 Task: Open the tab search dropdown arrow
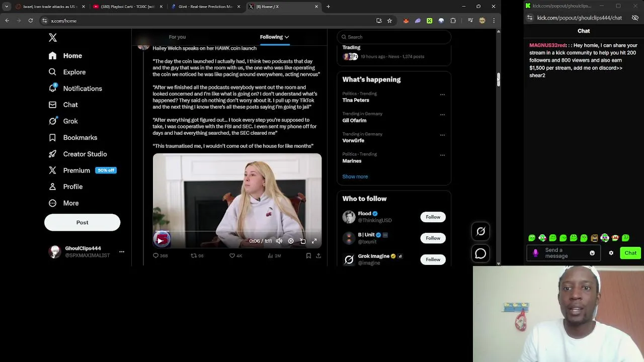7,7
